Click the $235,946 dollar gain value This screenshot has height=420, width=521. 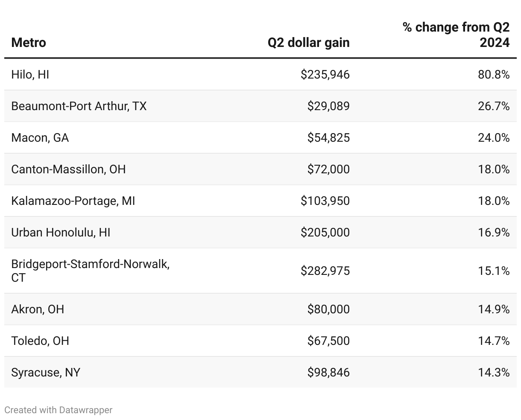[325, 75]
